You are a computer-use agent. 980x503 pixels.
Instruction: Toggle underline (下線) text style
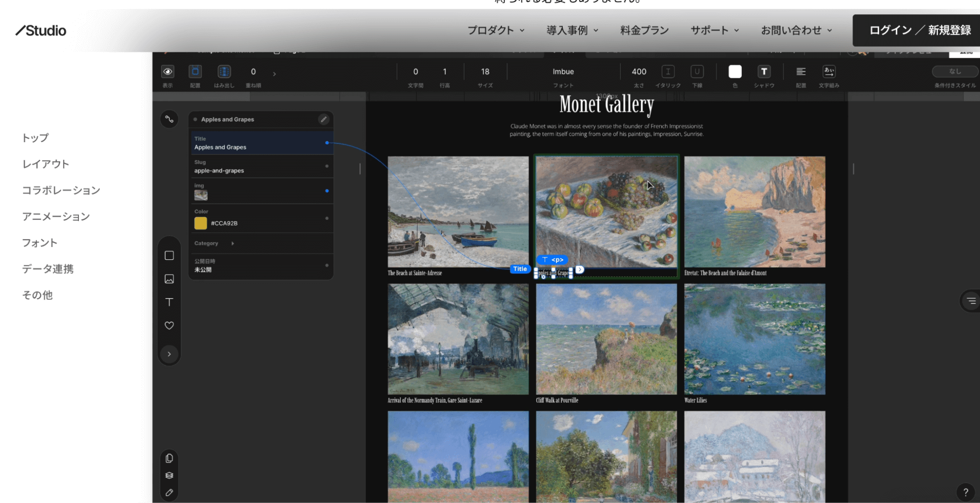coord(697,72)
